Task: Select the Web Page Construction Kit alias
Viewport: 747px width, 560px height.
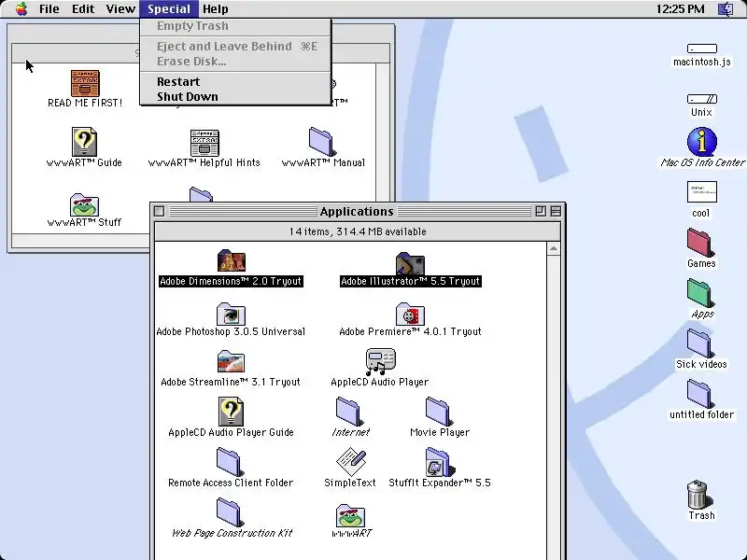Action: [230, 512]
